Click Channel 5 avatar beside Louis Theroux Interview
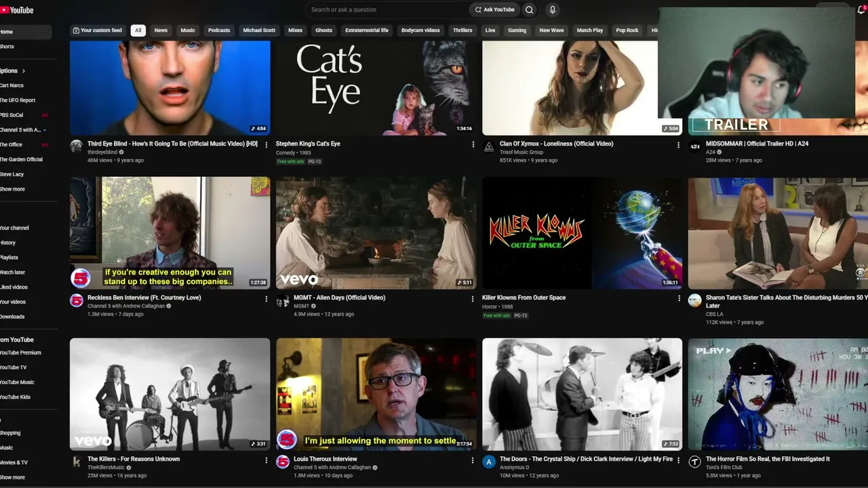Image resolution: width=868 pixels, height=488 pixels. tap(283, 462)
